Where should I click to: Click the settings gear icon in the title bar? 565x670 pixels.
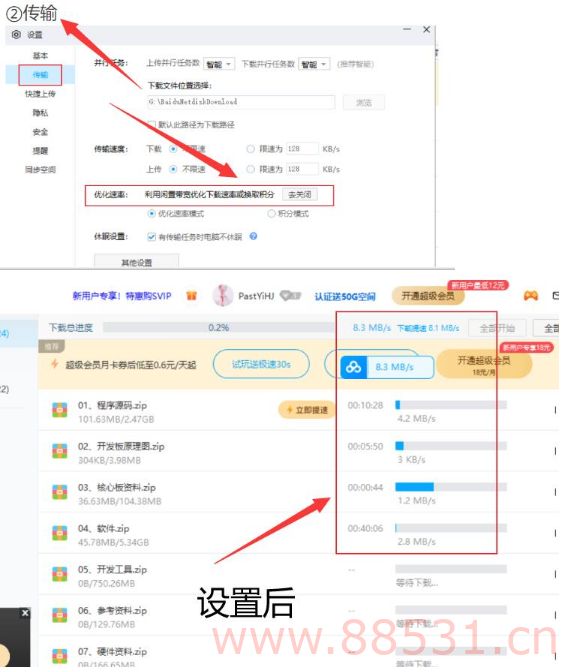point(16,35)
